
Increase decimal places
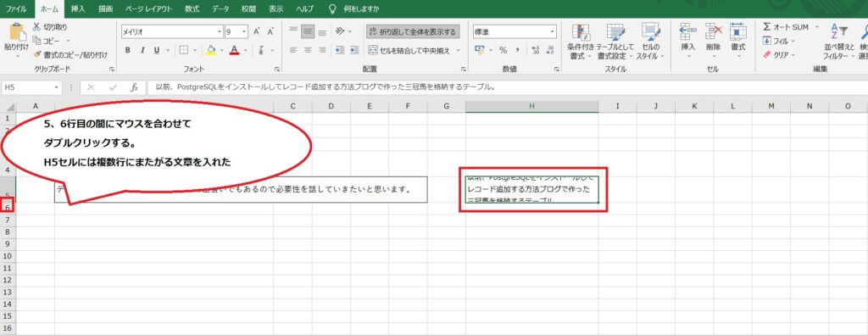[535, 50]
